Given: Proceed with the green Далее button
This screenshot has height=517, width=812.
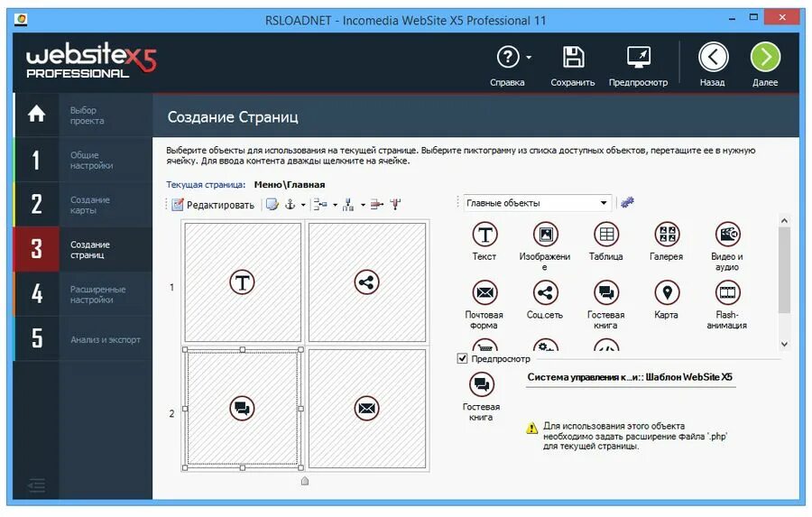Looking at the screenshot, I should 765,57.
